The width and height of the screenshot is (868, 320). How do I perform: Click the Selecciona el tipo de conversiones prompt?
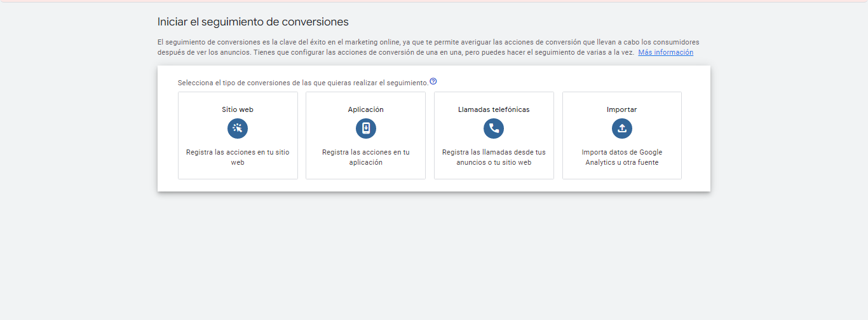coord(303,83)
